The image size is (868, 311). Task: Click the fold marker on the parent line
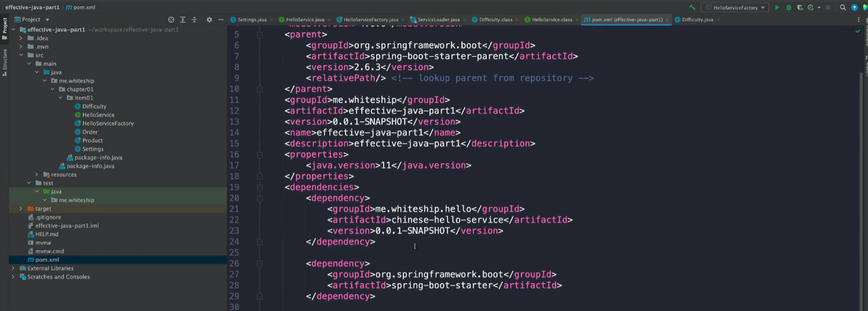pos(260,34)
